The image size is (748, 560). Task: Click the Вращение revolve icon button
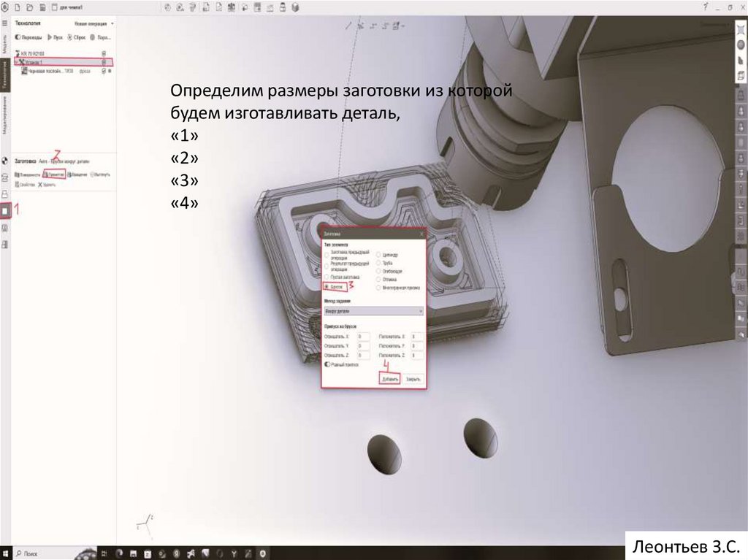[x=77, y=174]
